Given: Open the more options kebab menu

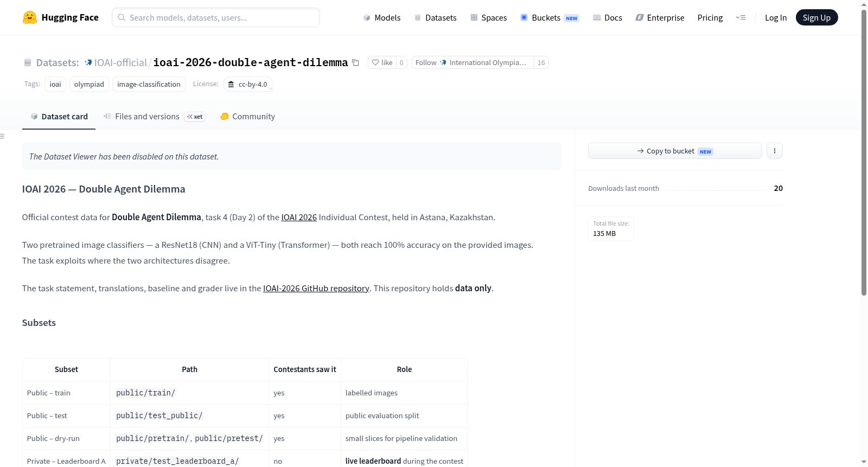Looking at the screenshot, I should (775, 151).
